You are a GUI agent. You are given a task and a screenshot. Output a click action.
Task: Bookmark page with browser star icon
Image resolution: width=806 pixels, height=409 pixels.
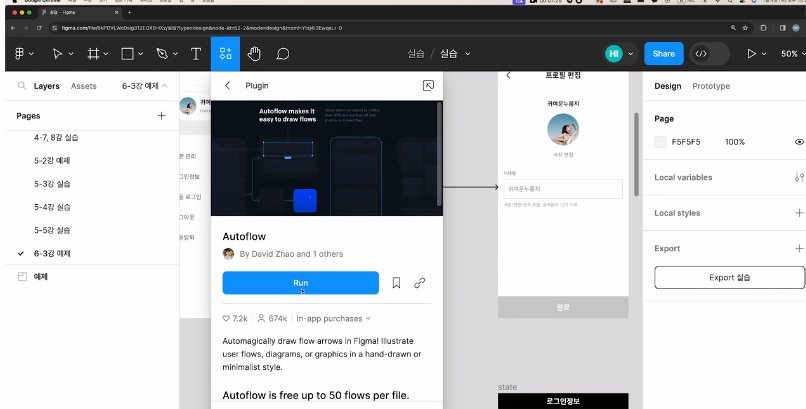pyautogui.click(x=745, y=28)
